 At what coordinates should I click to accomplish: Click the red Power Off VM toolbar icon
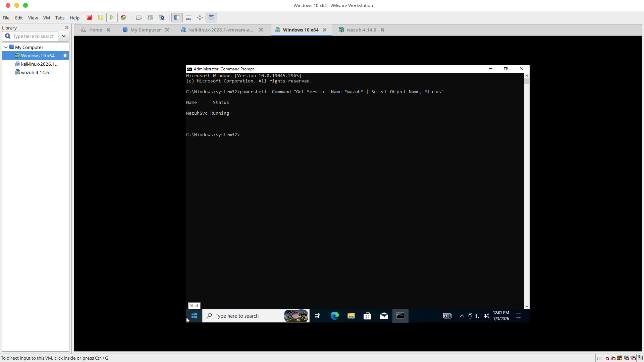(89, 17)
